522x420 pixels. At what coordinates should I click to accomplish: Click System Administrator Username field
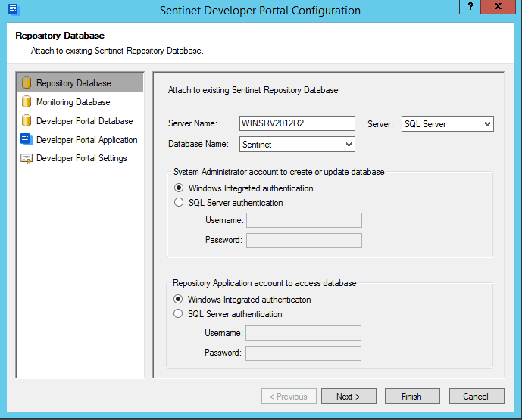pyautogui.click(x=304, y=220)
